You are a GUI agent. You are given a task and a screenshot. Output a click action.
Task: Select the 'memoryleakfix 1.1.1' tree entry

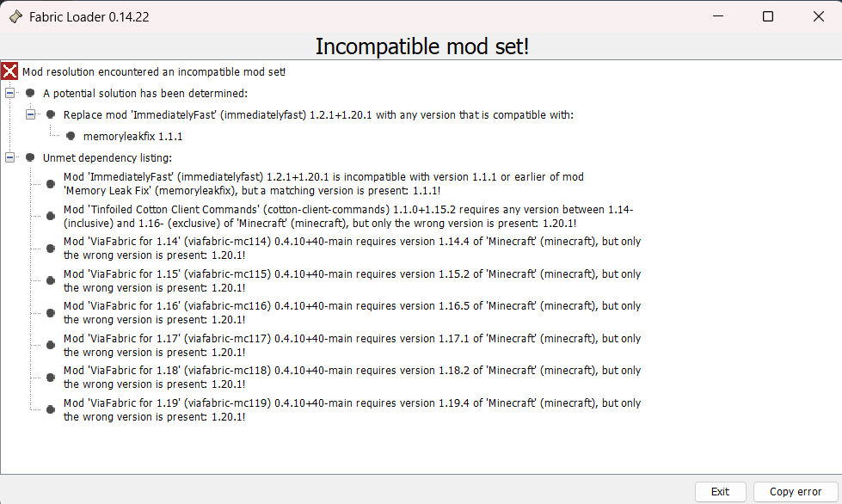coord(133,136)
